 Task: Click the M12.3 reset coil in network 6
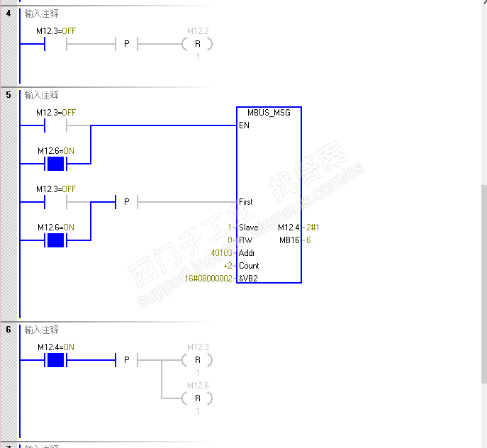(198, 360)
